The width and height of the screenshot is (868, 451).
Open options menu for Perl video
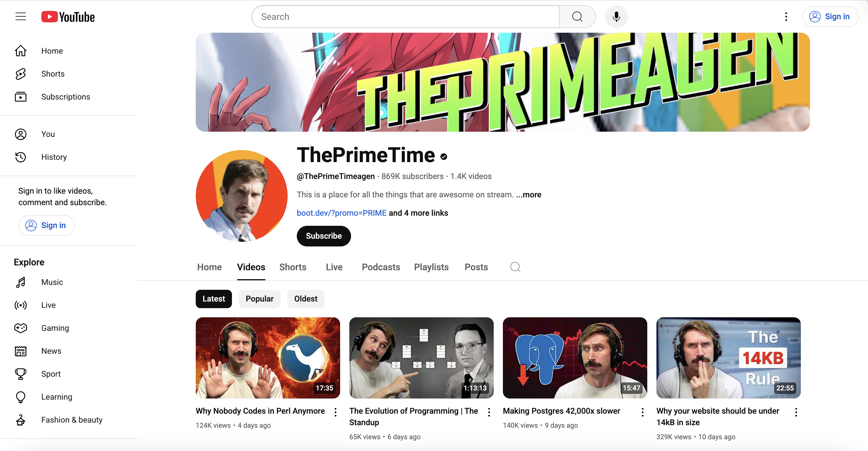[335, 412]
